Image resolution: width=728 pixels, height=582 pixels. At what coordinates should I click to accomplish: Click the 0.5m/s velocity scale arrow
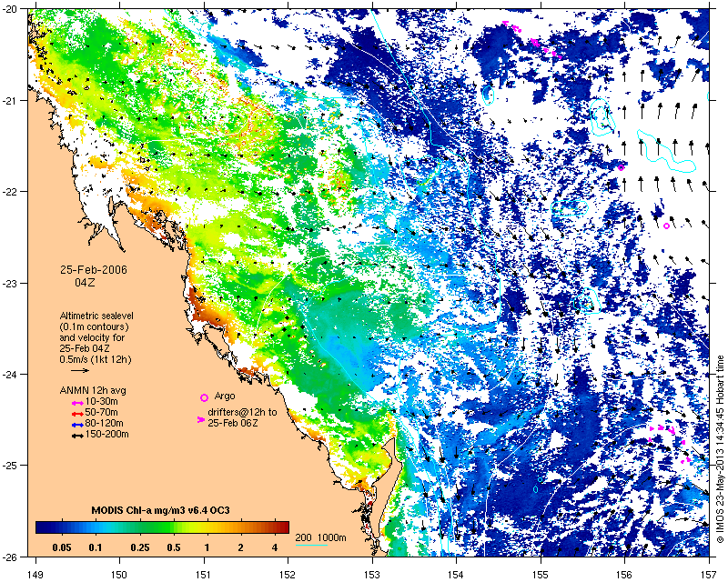[x=80, y=370]
